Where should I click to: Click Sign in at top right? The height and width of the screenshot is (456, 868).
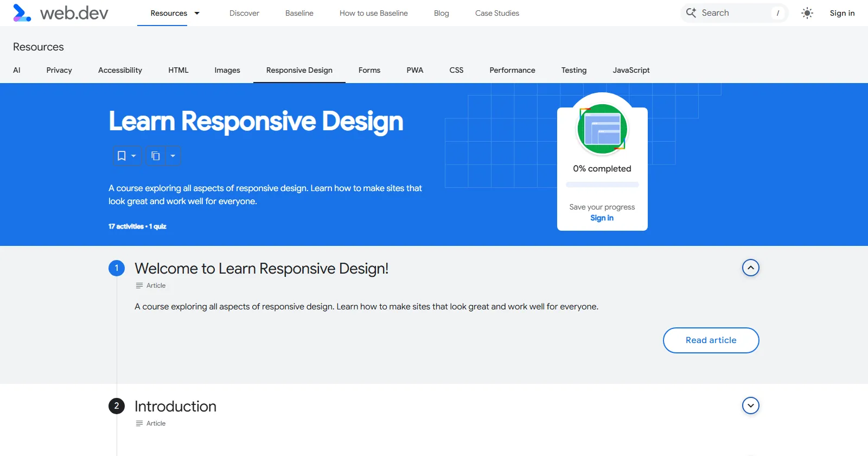842,13
